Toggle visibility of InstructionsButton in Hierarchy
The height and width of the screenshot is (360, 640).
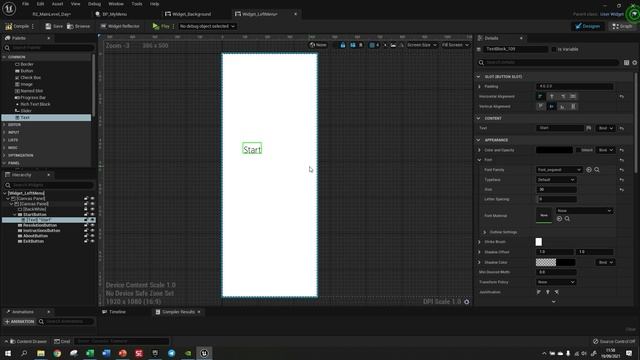tap(92, 231)
